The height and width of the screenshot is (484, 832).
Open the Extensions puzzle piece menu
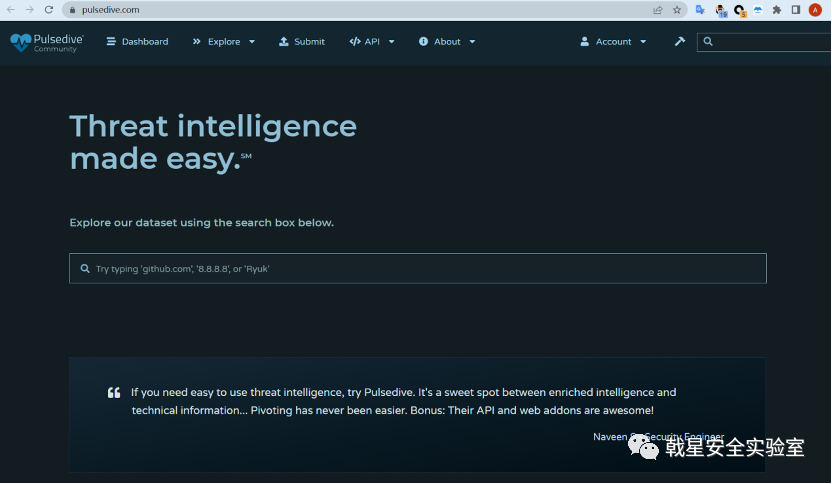777,10
